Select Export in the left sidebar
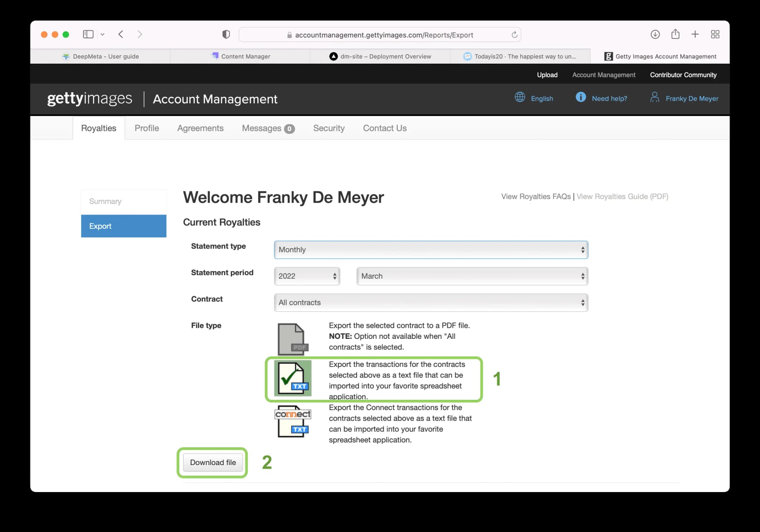Viewport: 760px width, 532px height. click(x=123, y=226)
